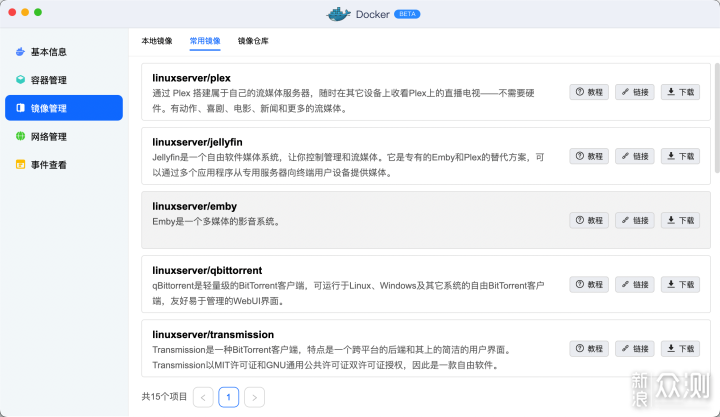The image size is (720, 417).
Task: Open 教程 for linuxserver/qbittorrent
Action: pos(589,284)
